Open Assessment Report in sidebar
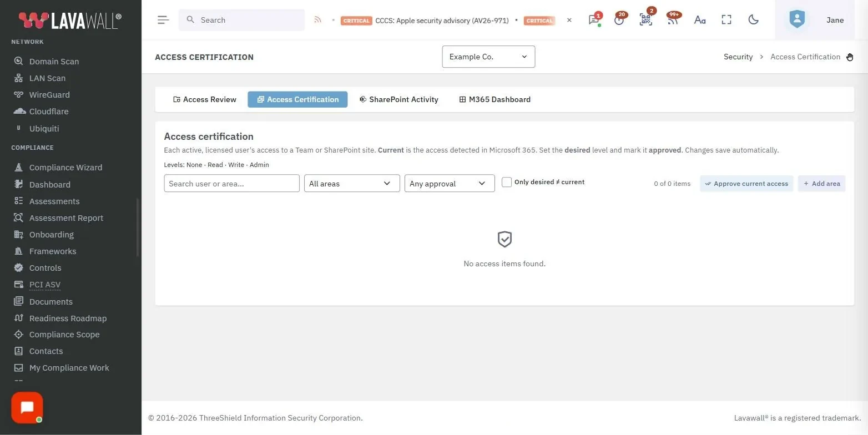Viewport: 868px width, 435px height. click(x=66, y=218)
